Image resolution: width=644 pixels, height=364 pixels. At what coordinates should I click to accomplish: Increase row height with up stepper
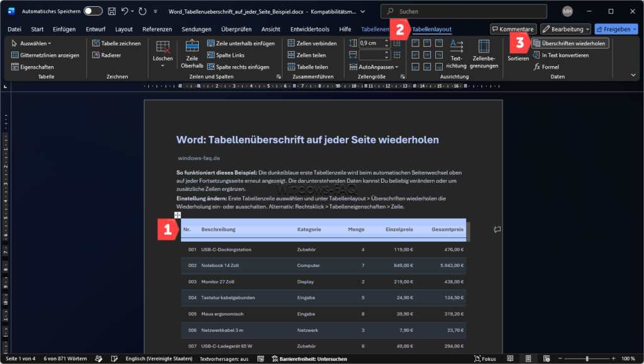pos(387,41)
